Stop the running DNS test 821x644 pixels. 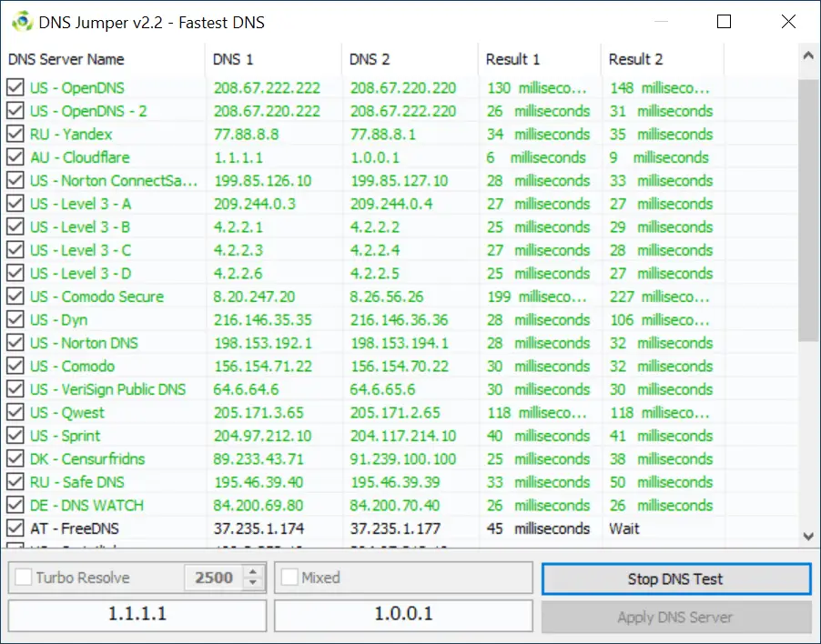pos(676,579)
